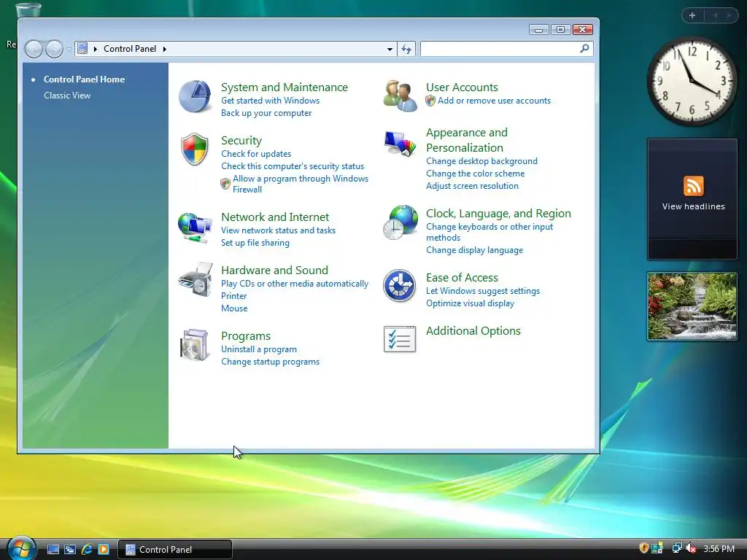Open the Network and Internet globe icon

coord(195,227)
